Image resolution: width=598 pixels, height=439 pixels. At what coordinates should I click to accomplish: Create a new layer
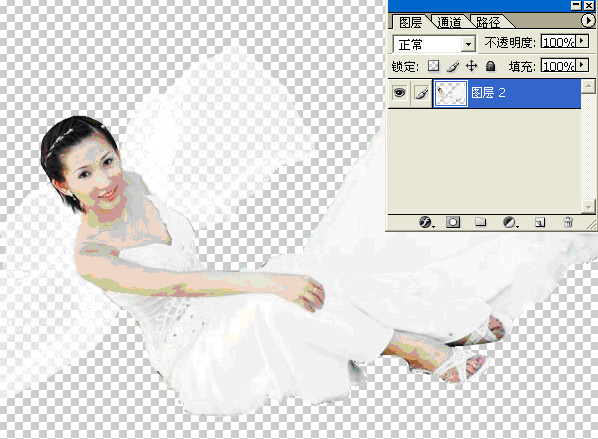click(540, 222)
